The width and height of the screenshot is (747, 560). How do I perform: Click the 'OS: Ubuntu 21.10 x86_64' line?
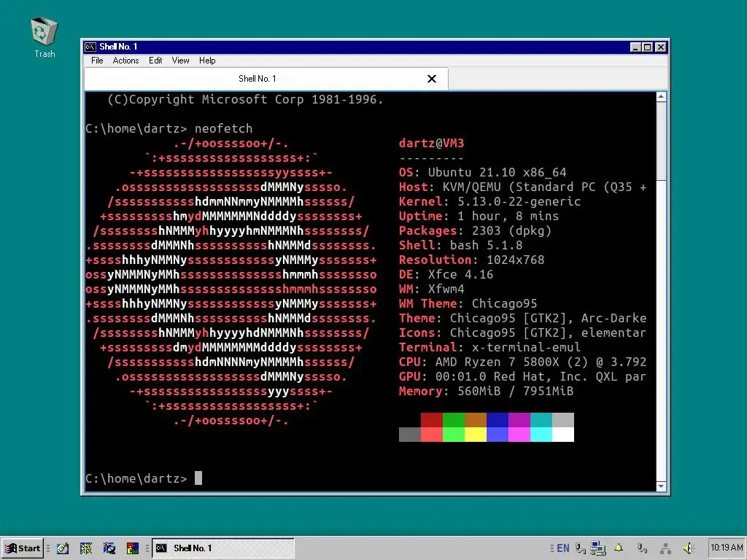483,172
